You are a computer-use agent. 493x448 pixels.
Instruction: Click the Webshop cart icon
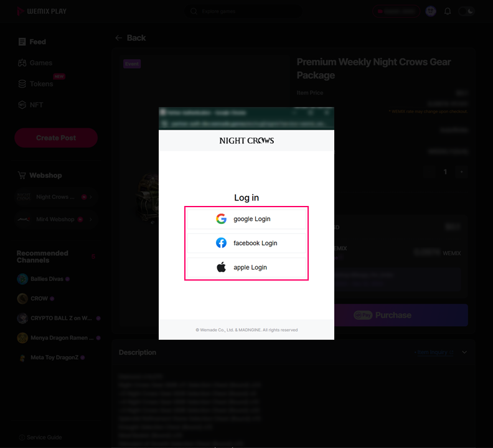click(22, 175)
